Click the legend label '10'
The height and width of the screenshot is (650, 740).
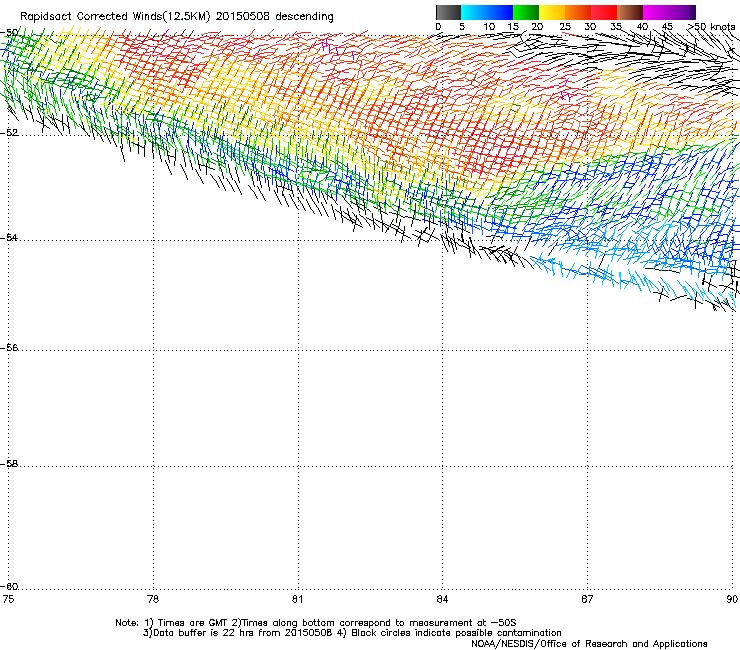pyautogui.click(x=489, y=27)
